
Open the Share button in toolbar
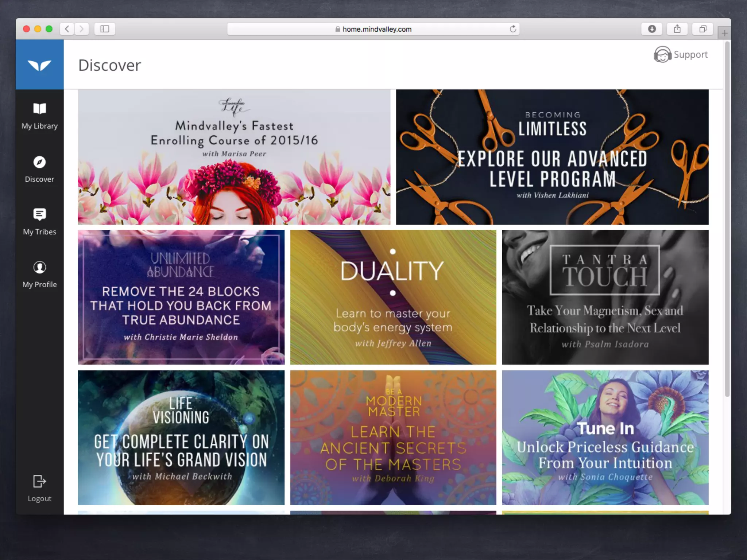[x=677, y=29]
